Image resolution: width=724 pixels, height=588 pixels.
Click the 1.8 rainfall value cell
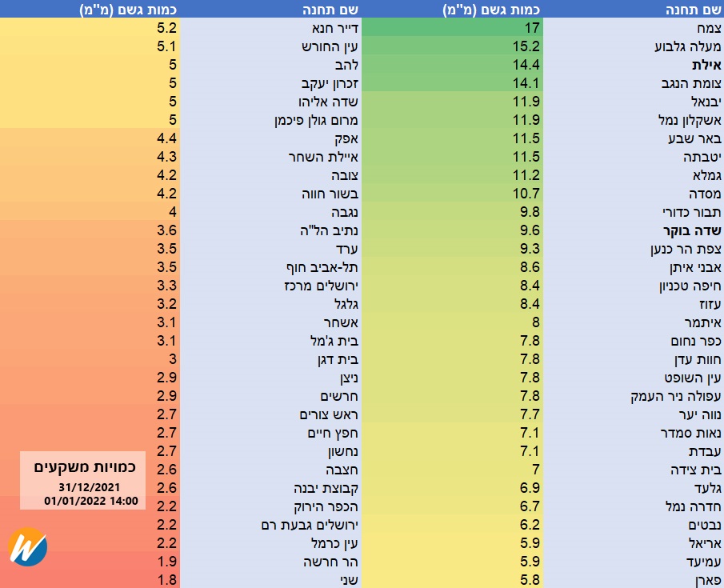(x=167, y=580)
